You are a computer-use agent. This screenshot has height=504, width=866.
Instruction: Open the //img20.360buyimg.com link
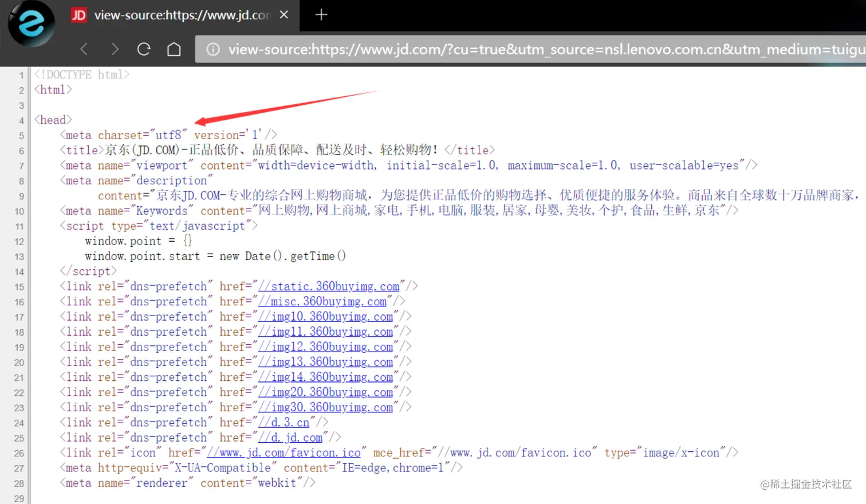point(326,392)
